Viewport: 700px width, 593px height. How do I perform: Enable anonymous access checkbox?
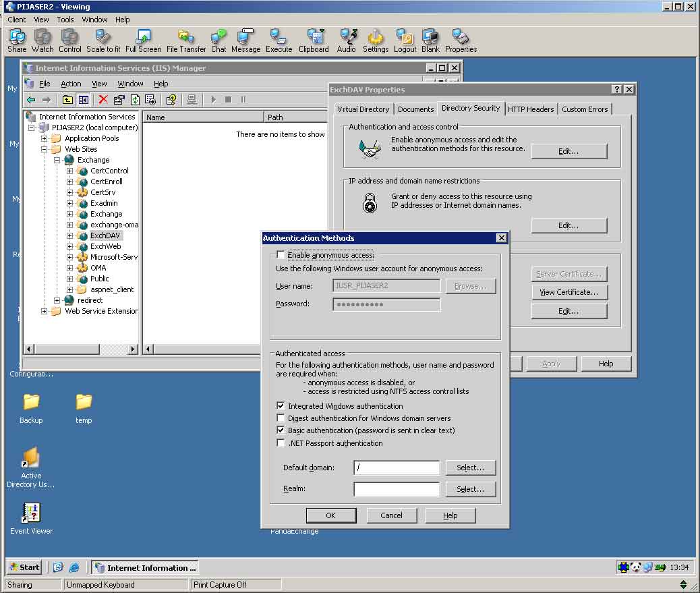[x=281, y=255]
